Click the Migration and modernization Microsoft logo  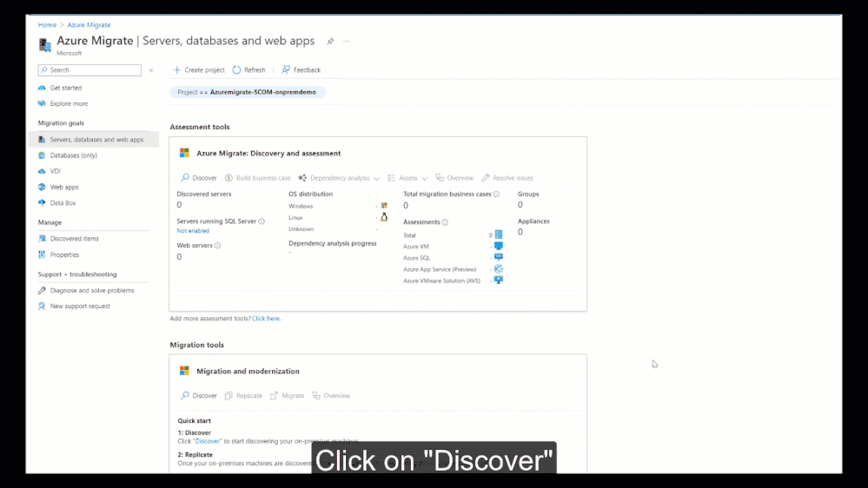point(184,372)
